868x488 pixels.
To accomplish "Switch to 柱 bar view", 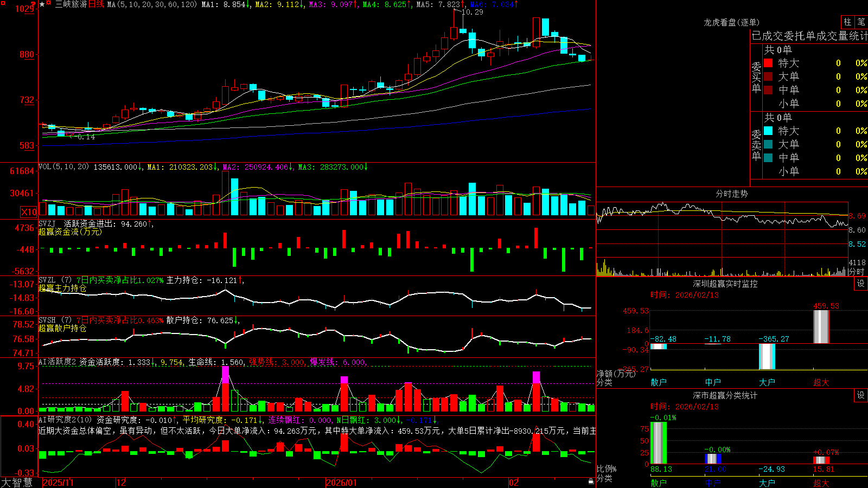I will click(847, 22).
